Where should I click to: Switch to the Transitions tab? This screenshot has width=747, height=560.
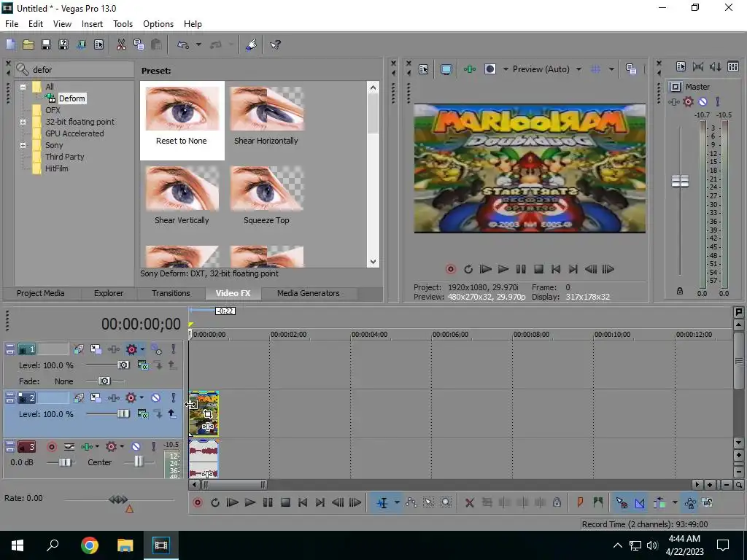pos(171,293)
